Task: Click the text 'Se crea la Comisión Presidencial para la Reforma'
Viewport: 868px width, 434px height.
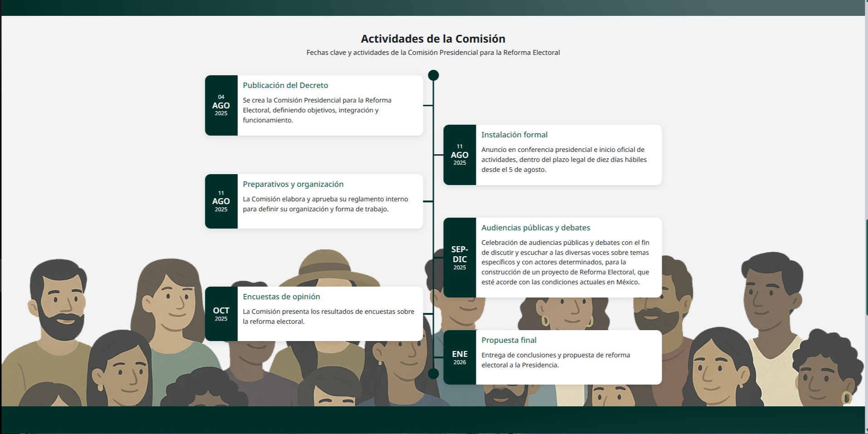Action: 317,100
